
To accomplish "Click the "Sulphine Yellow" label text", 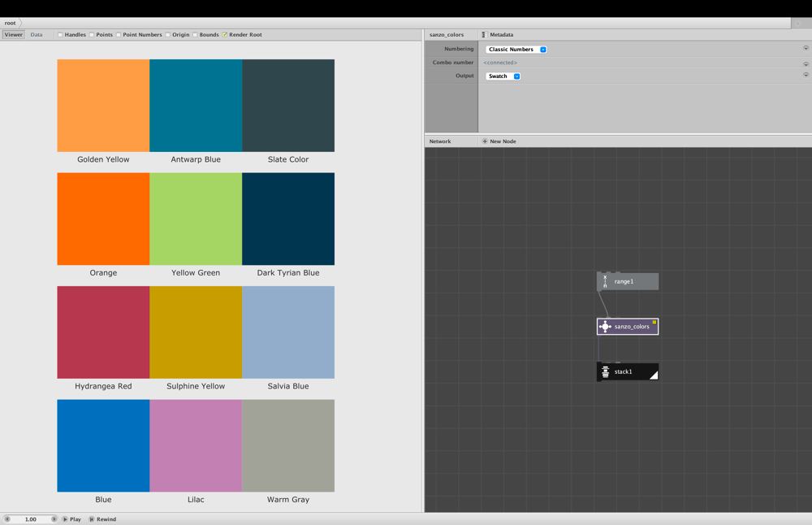I will [196, 386].
